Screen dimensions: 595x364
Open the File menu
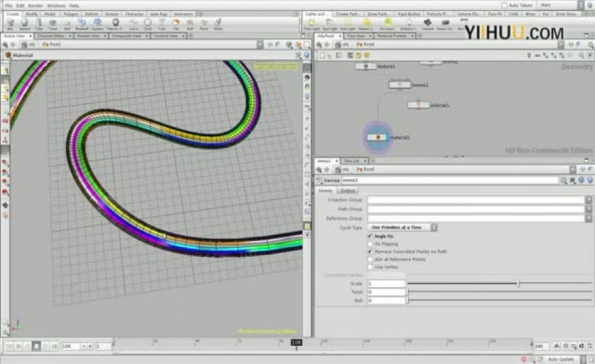8,5
